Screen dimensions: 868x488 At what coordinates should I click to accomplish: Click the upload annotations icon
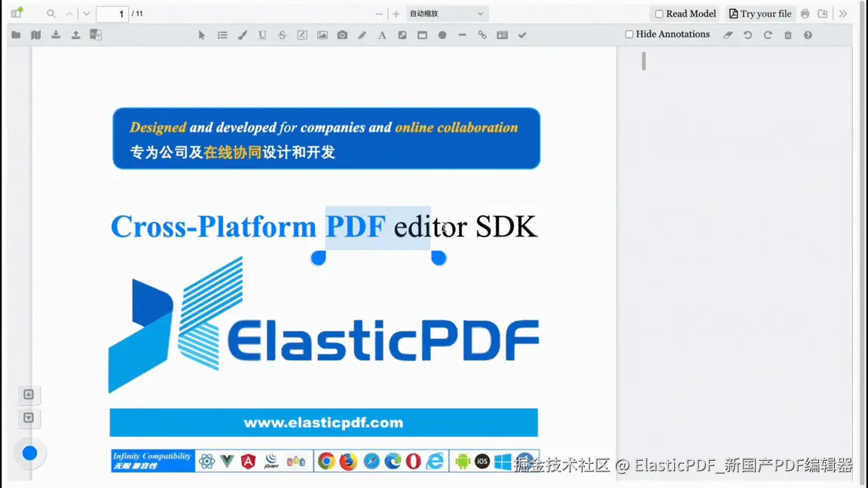coord(76,35)
